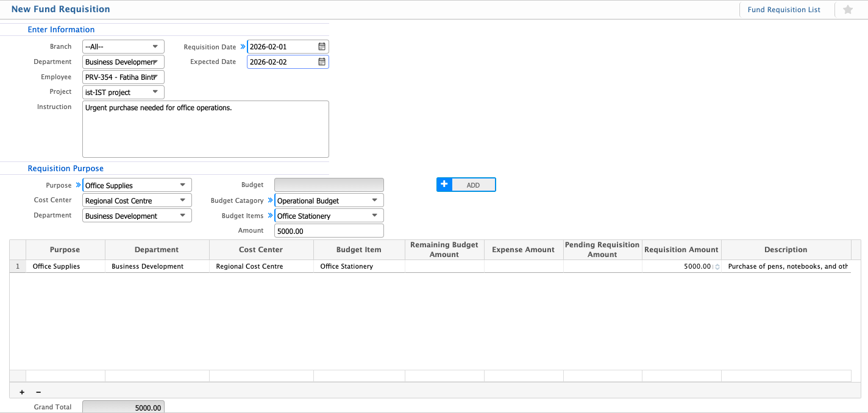Viewport: 868px width, 413px height.
Task: Click the Description cell in row 1
Action: [x=786, y=266]
